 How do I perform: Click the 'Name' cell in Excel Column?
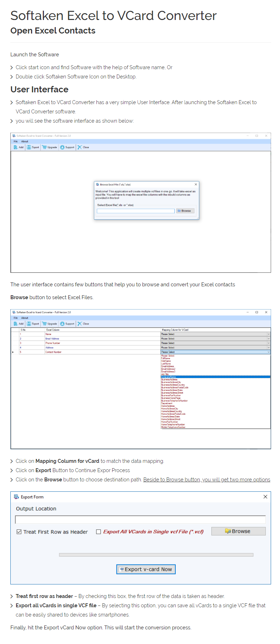(102, 334)
